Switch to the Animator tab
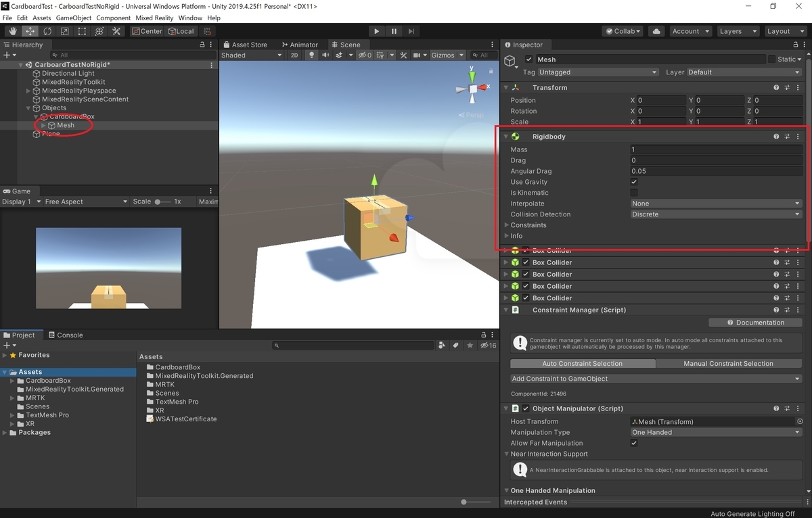 coord(299,45)
